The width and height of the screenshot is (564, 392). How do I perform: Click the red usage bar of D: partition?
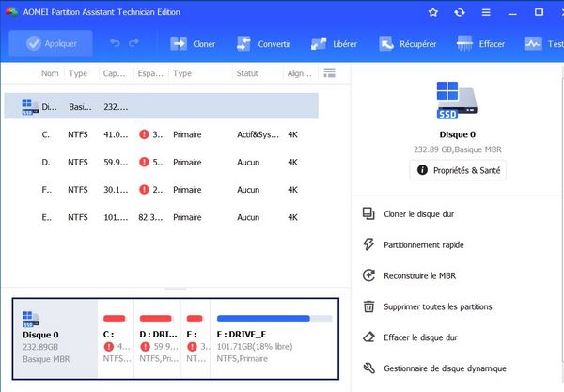156,319
